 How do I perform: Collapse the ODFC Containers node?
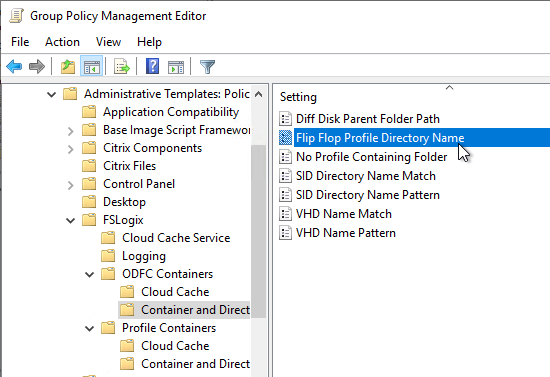click(90, 274)
